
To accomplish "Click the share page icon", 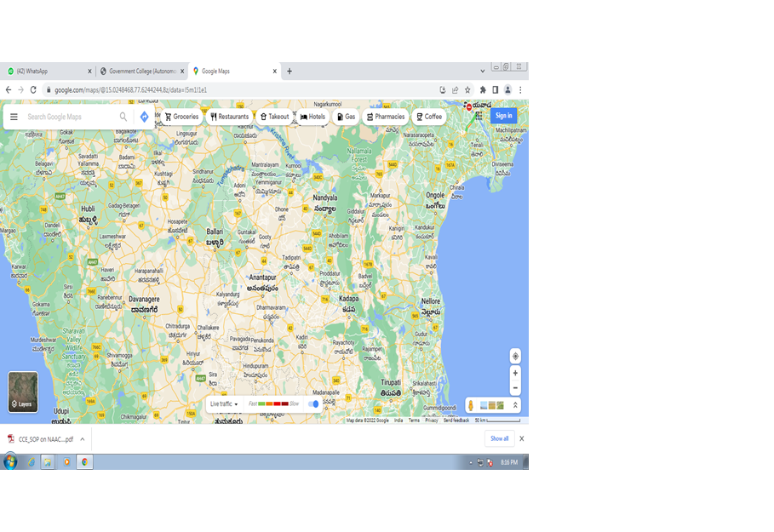I will 456,90.
